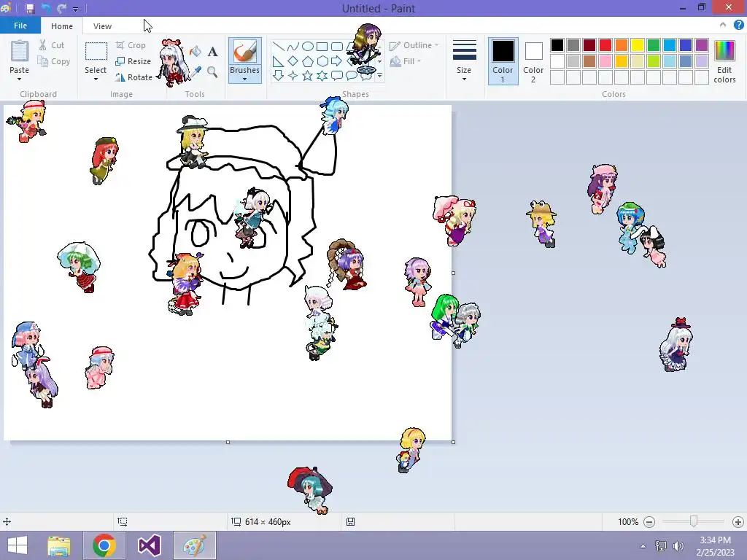The height and width of the screenshot is (560, 747).
Task: Pick the red color swatch
Action: pyautogui.click(x=605, y=45)
